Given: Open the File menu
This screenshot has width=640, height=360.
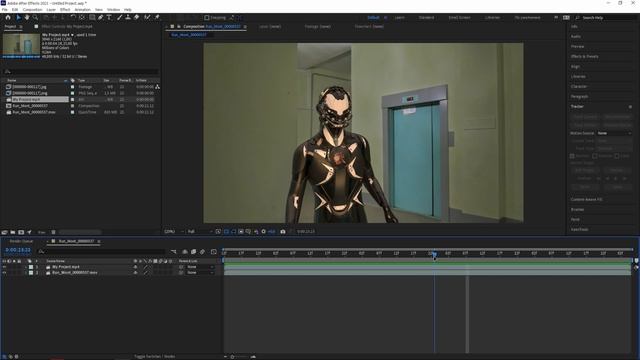Looking at the screenshot, I should click(x=4, y=9).
